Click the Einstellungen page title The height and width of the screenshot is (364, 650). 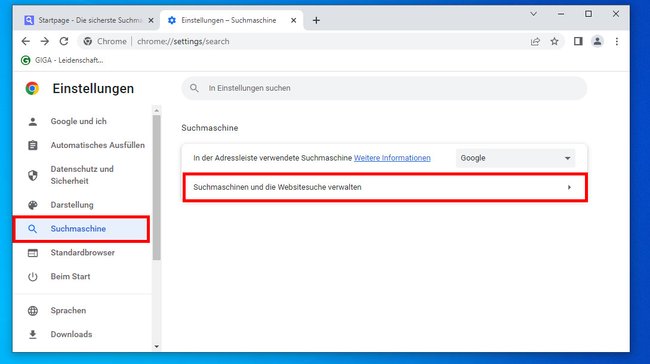click(x=93, y=89)
